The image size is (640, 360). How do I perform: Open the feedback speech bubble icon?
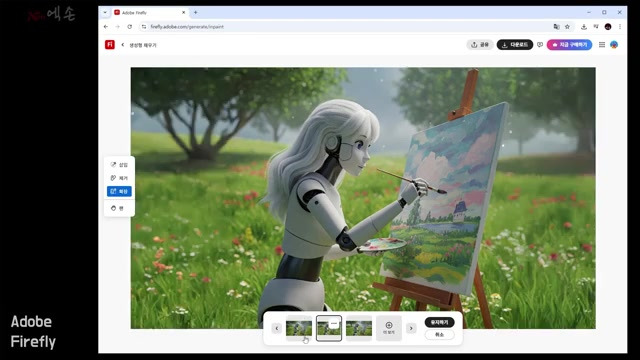pyautogui.click(x=540, y=44)
